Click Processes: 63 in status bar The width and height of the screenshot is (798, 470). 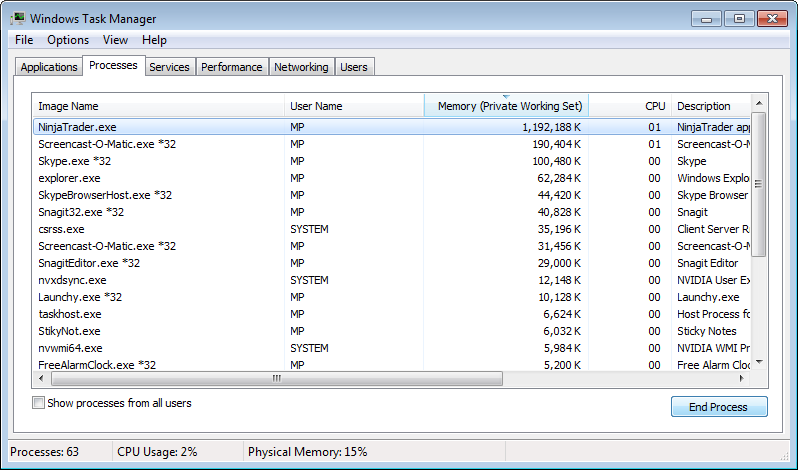(44, 452)
